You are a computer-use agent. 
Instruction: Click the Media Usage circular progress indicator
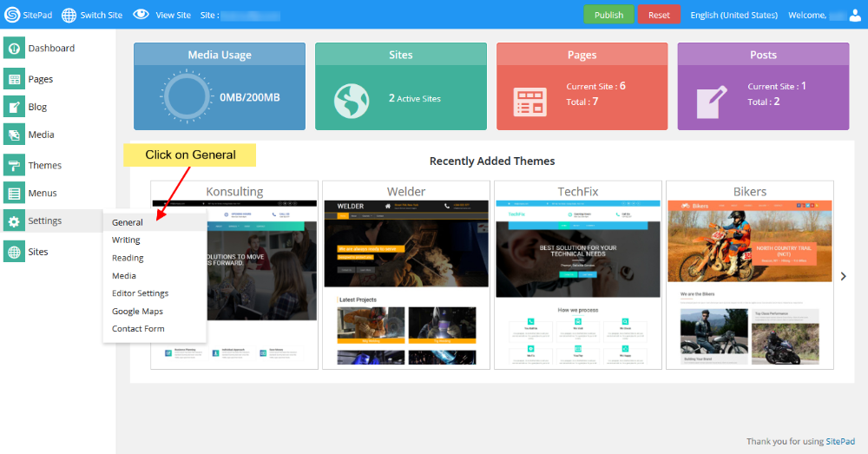[x=187, y=97]
